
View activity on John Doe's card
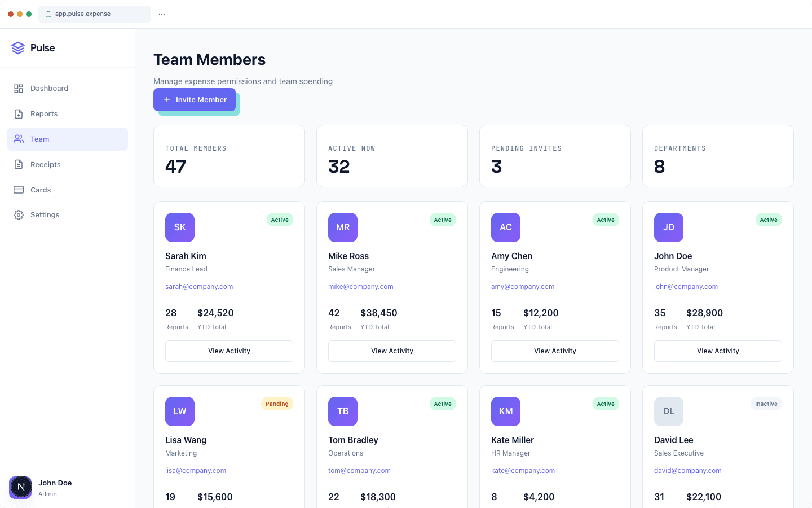point(718,351)
